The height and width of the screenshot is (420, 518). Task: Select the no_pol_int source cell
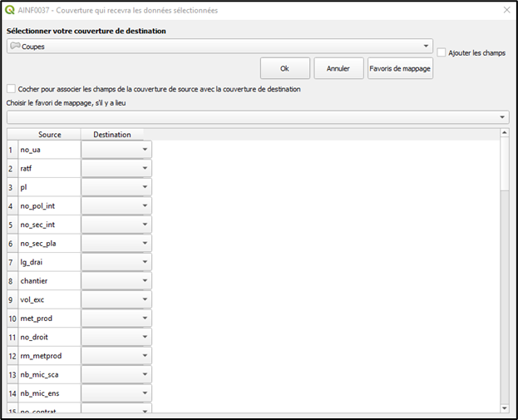[x=49, y=205]
